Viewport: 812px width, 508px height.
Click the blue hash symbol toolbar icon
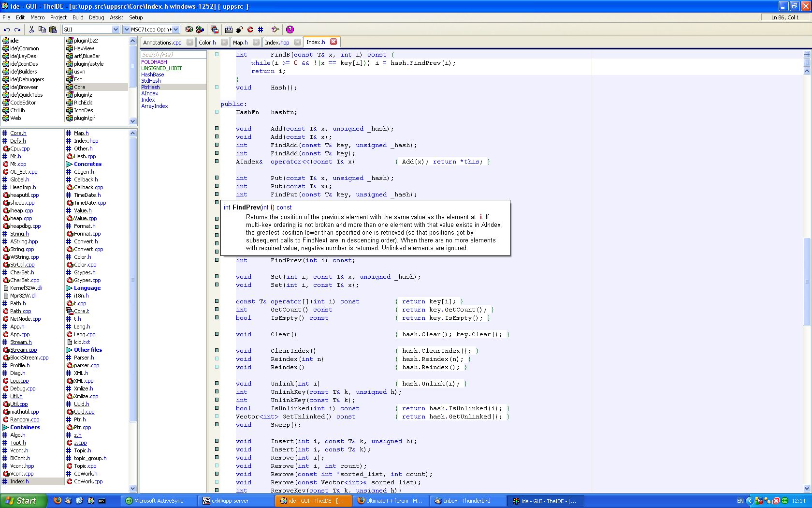click(261, 30)
